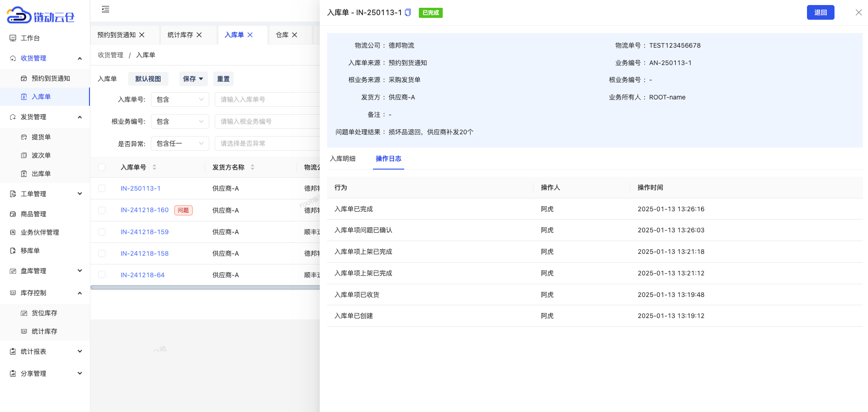
Task: Select the IN-241218-160 row checkbox
Action: click(102, 210)
